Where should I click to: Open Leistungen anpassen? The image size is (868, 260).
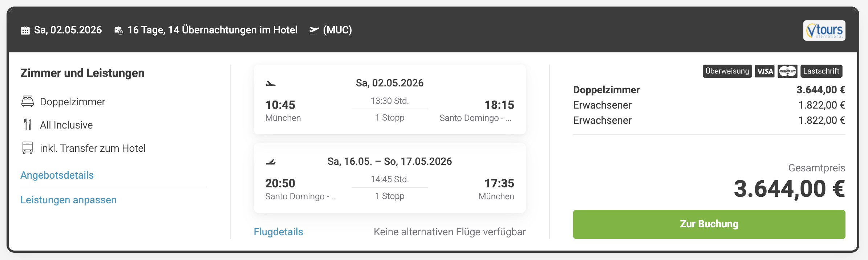pos(68,200)
